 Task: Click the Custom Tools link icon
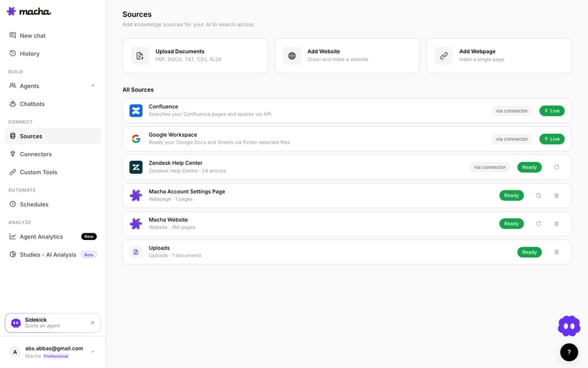[x=13, y=172]
